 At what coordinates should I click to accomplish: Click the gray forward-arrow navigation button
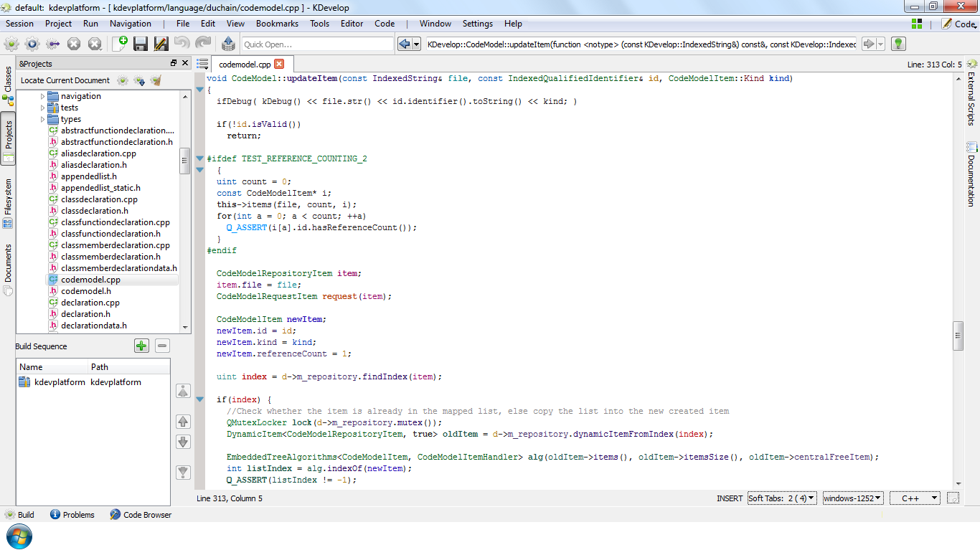(x=869, y=44)
